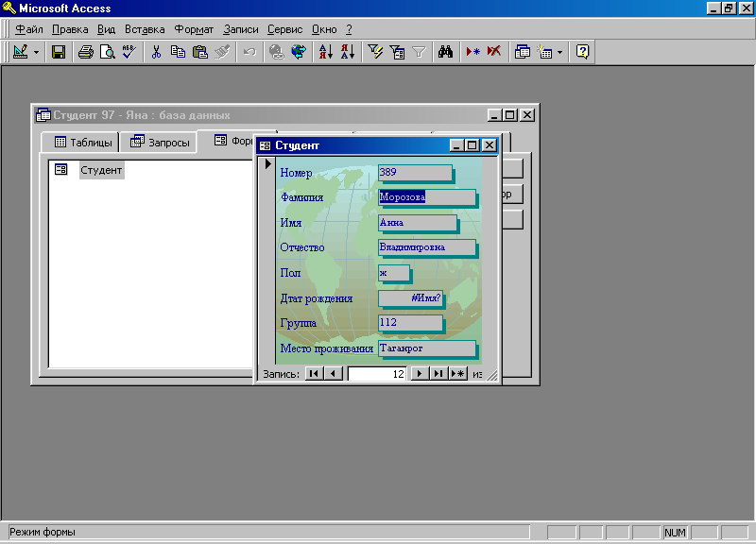Go to next record button

click(x=420, y=374)
